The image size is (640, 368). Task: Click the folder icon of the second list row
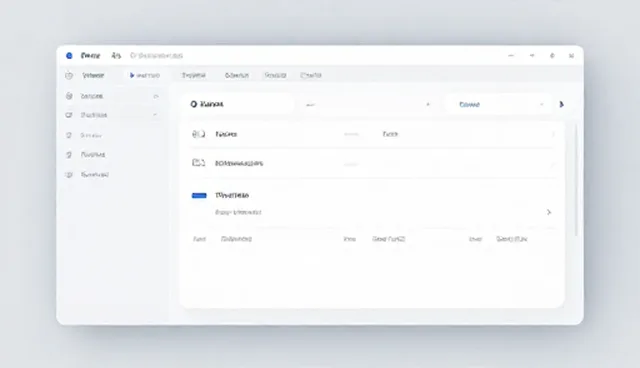coord(198,163)
